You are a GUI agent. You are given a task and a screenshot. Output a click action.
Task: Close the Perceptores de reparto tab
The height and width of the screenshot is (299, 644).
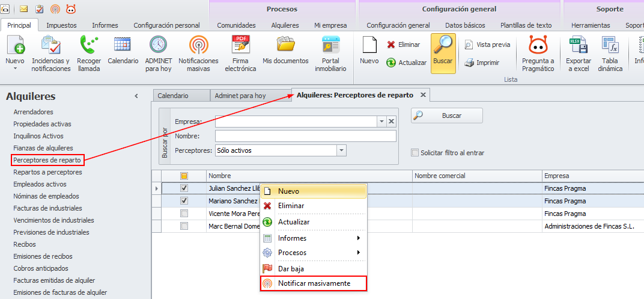coord(423,95)
